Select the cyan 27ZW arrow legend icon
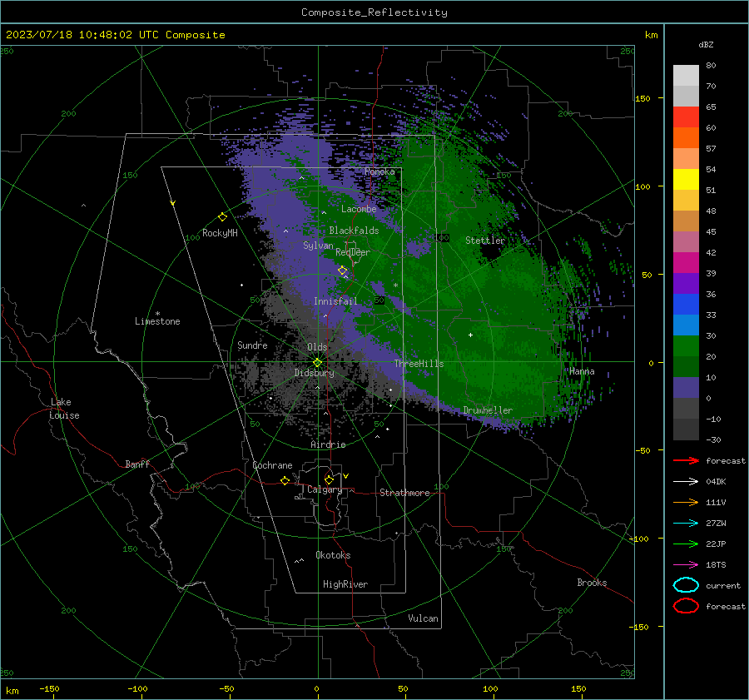 click(x=686, y=524)
